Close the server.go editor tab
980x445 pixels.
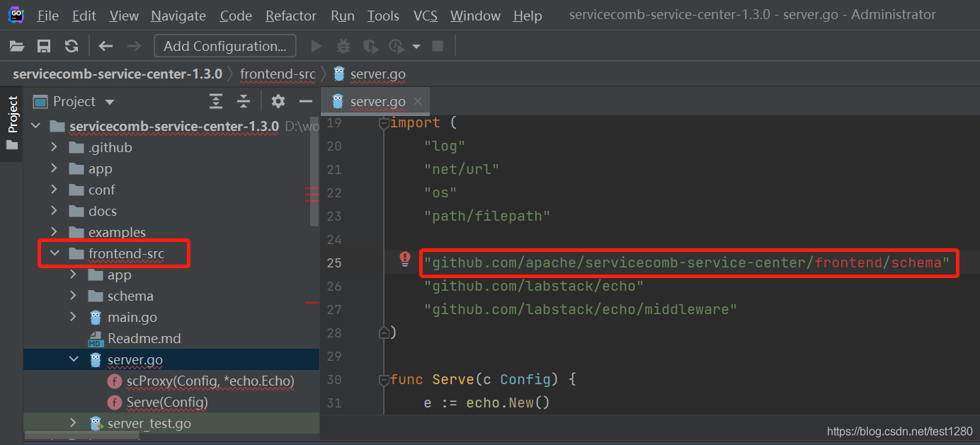pos(418,101)
